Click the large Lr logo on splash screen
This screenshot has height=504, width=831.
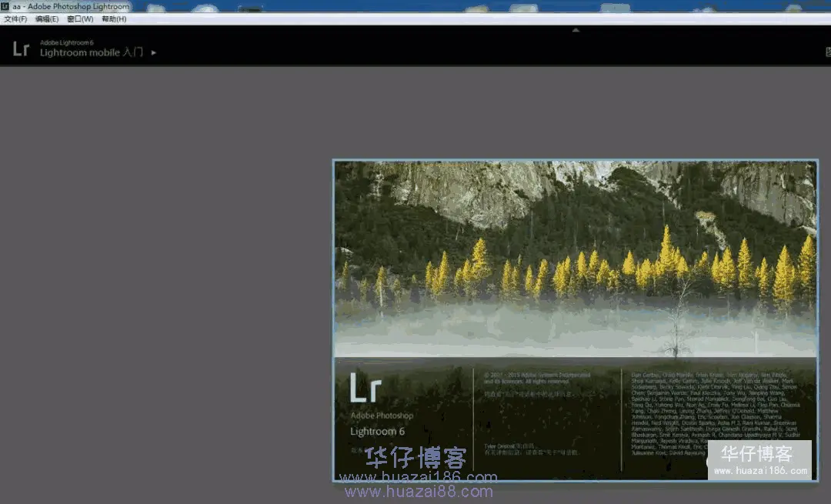point(365,387)
